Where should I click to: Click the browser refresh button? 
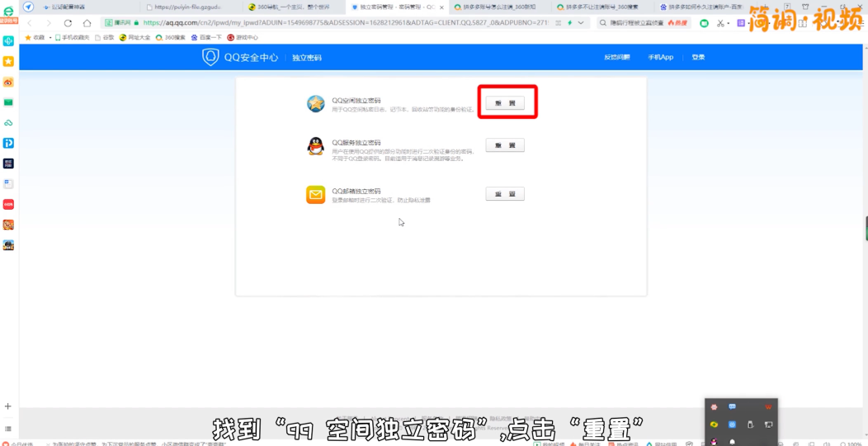[x=68, y=23]
